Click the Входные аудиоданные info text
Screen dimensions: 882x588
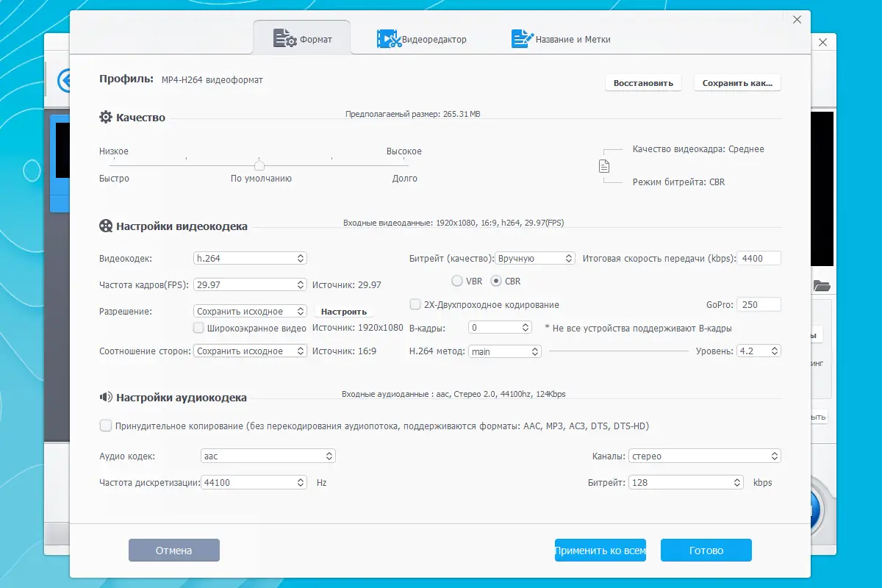pyautogui.click(x=453, y=394)
